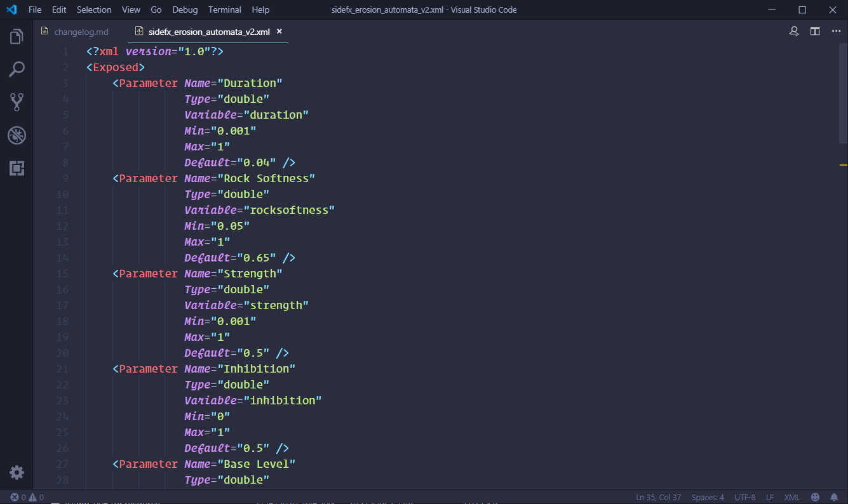Open the UTF-8 encoding selector
The width and height of the screenshot is (848, 504).
(744, 497)
